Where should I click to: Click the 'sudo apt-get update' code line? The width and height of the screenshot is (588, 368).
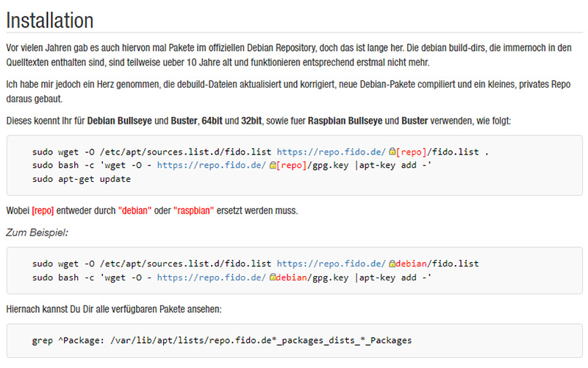[82, 179]
